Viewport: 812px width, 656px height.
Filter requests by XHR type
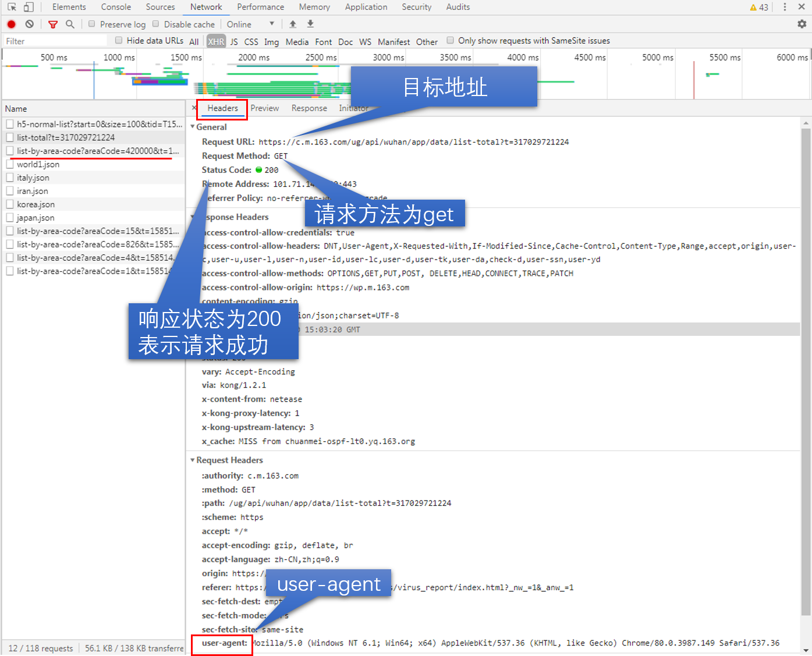(x=216, y=41)
